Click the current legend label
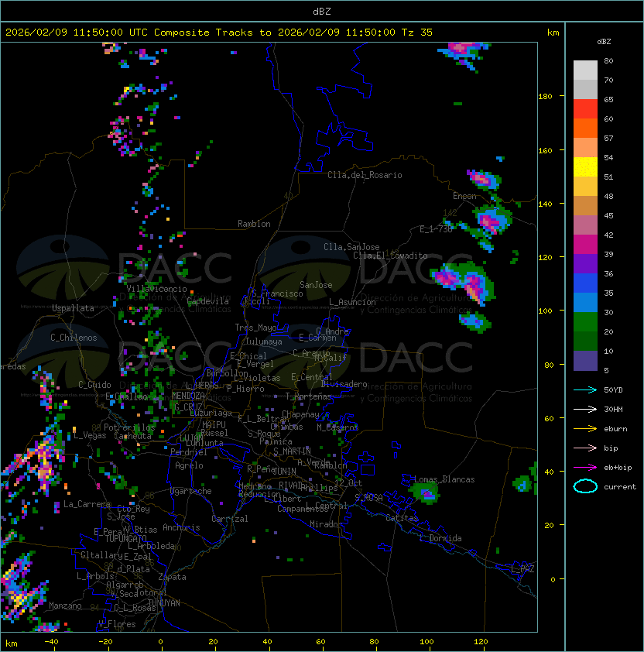 point(620,487)
